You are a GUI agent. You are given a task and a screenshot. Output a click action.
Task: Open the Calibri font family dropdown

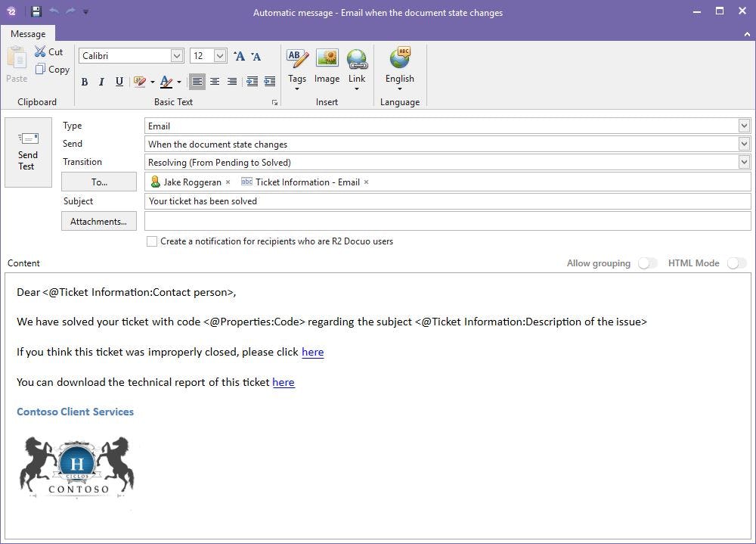[175, 55]
